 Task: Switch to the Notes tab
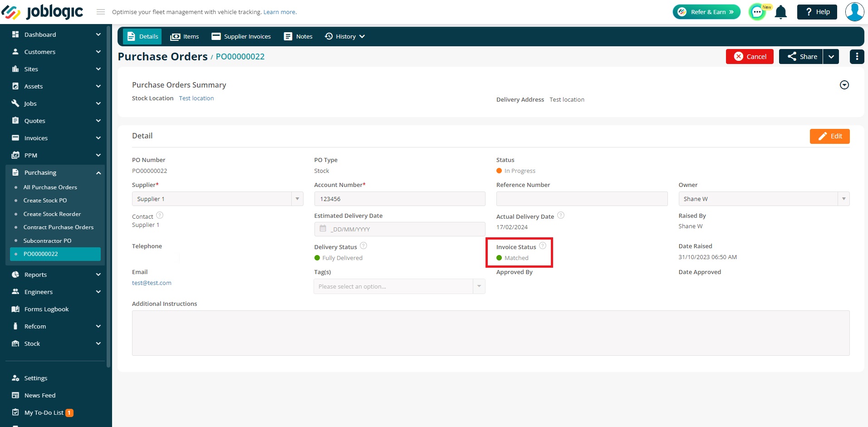298,36
